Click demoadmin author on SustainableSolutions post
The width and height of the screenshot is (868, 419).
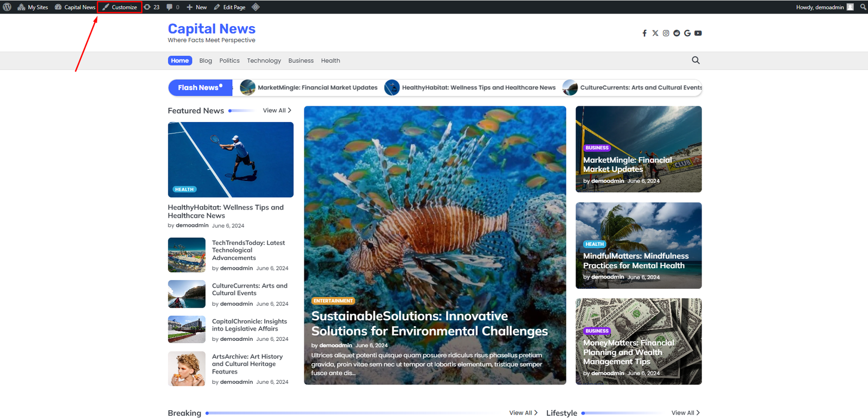point(336,345)
